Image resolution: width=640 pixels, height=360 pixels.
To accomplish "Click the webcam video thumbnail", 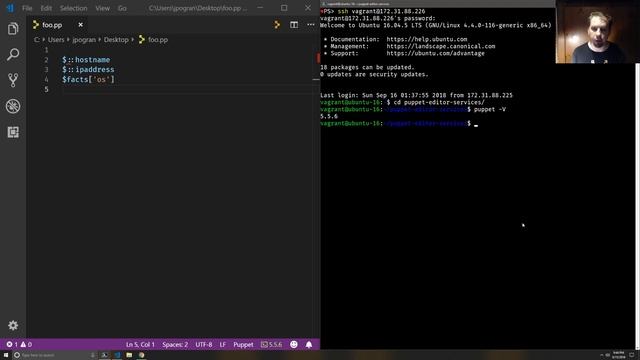I will 598,31.
